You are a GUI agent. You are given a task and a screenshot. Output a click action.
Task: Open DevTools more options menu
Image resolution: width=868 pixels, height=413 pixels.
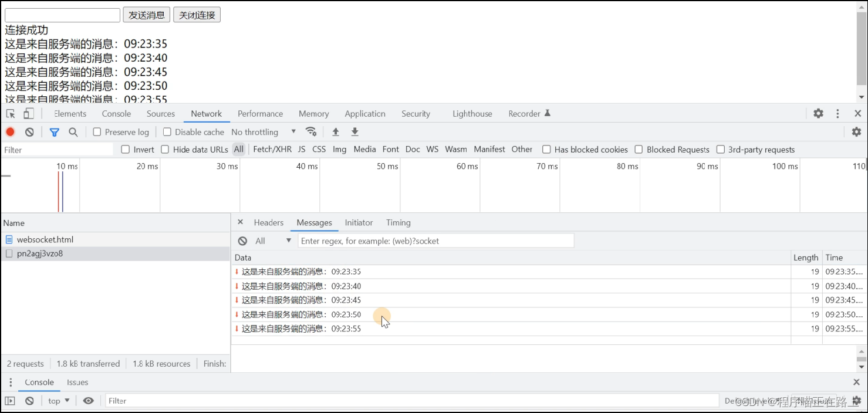coord(838,114)
